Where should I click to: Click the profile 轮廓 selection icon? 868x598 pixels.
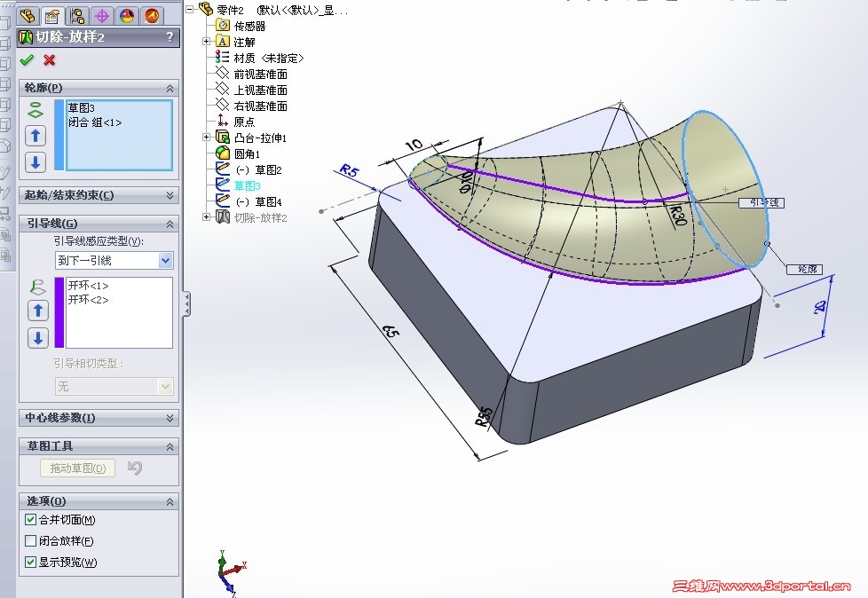point(36,109)
